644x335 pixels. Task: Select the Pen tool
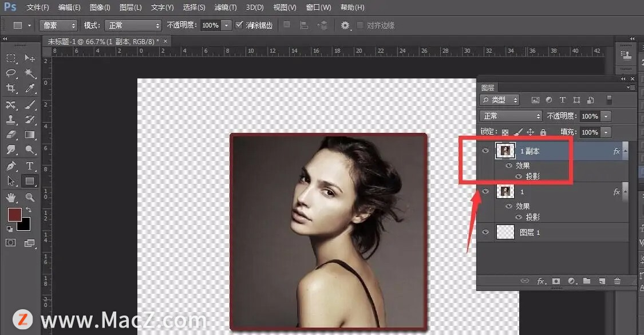11,166
